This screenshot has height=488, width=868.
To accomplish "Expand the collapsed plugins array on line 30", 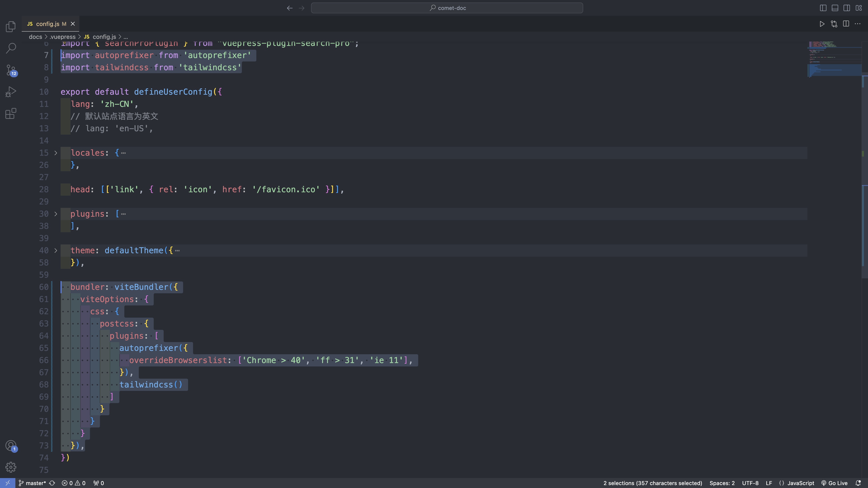I will [x=56, y=214].
